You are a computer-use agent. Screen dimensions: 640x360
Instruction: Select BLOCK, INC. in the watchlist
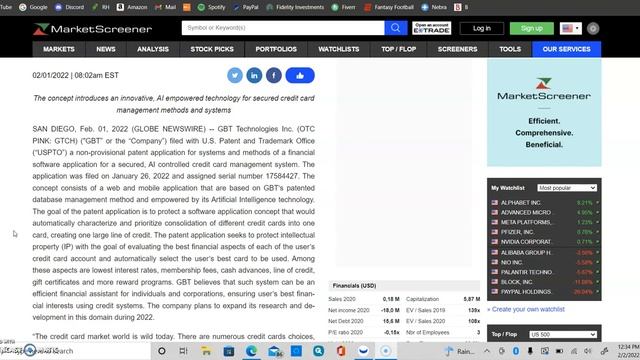click(516, 282)
